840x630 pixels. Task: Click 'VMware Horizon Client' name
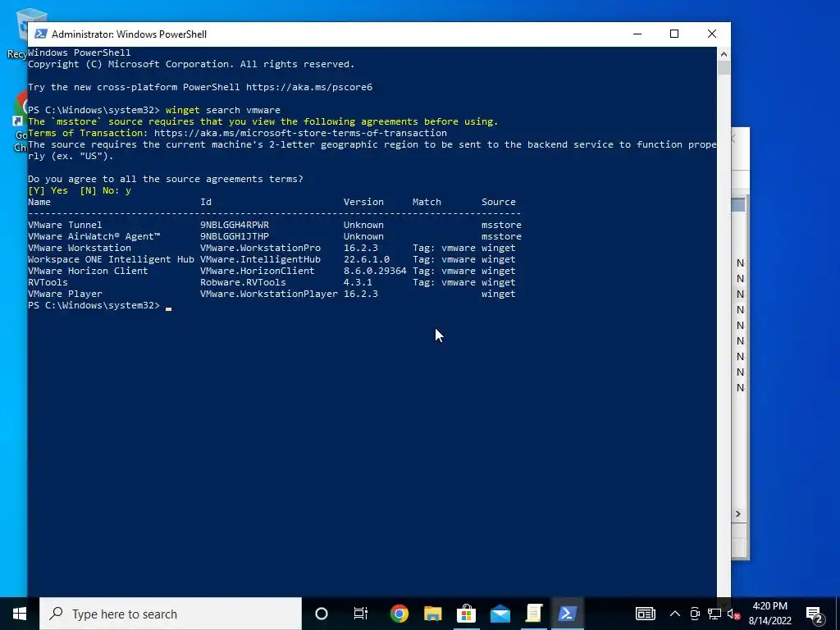[88, 271]
